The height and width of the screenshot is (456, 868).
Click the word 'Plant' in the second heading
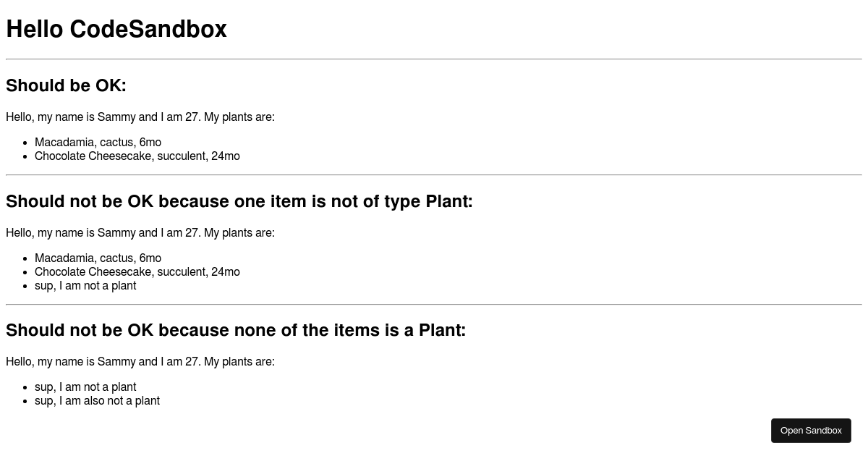tap(446, 201)
